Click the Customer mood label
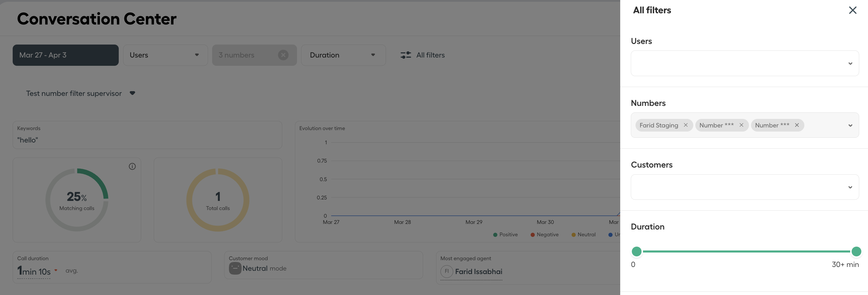The image size is (868, 295). pos(248,258)
